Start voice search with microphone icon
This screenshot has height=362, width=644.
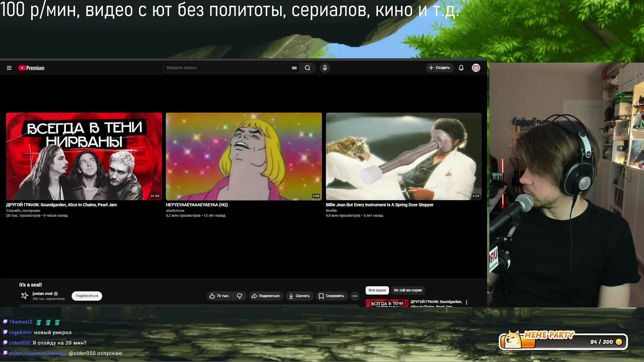(325, 68)
